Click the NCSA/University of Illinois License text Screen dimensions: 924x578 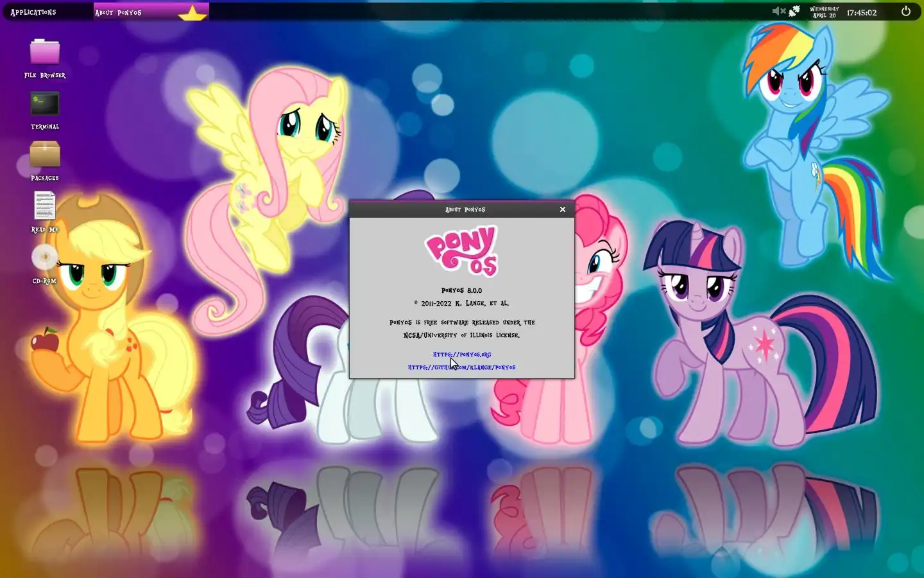click(x=462, y=335)
